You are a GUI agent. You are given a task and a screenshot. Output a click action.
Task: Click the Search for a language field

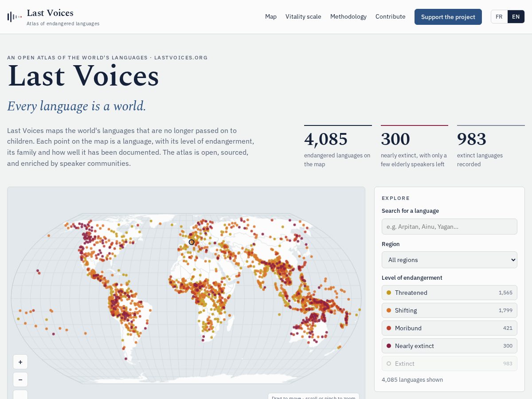tap(450, 227)
